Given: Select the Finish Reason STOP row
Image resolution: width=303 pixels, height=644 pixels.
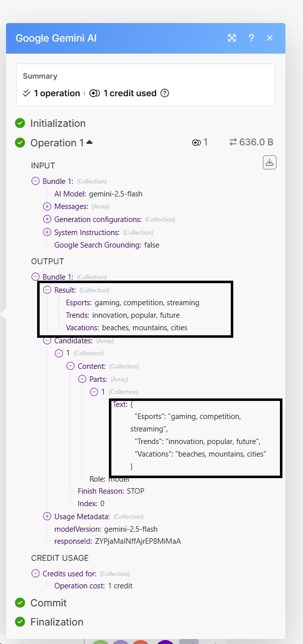Looking at the screenshot, I should pyautogui.click(x=111, y=491).
